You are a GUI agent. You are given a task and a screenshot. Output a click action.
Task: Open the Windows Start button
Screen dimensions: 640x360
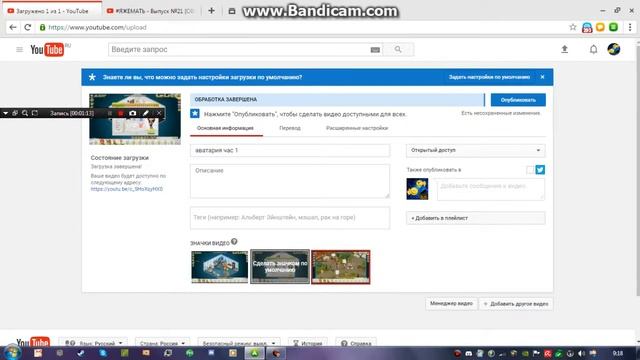[x=12, y=353]
